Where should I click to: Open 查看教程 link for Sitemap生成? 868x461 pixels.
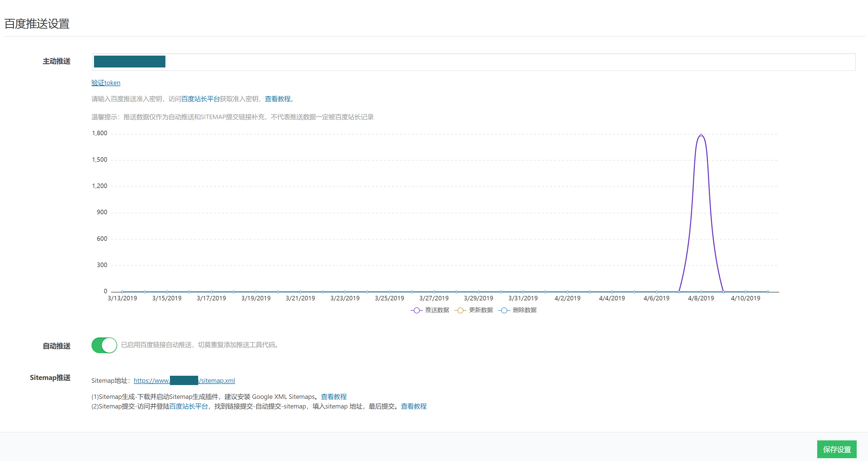click(x=334, y=397)
